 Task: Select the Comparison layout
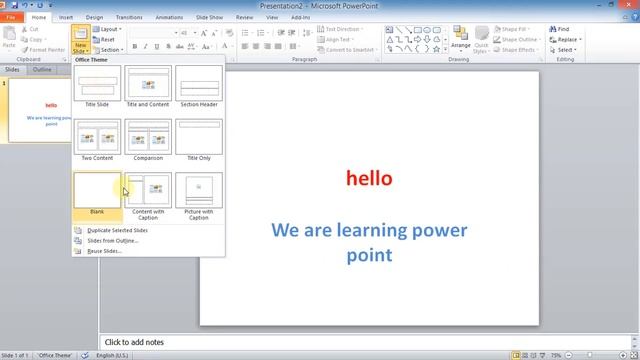pyautogui.click(x=148, y=140)
